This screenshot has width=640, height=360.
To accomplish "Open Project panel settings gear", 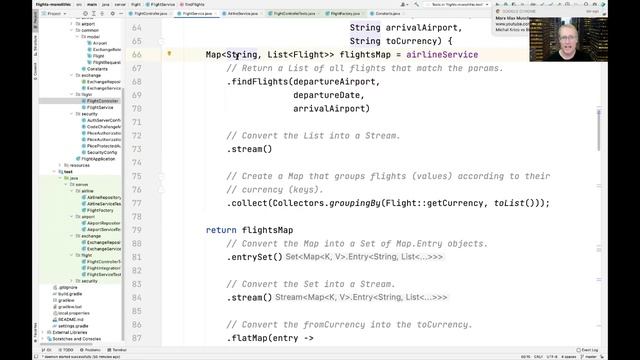I will (x=112, y=13).
